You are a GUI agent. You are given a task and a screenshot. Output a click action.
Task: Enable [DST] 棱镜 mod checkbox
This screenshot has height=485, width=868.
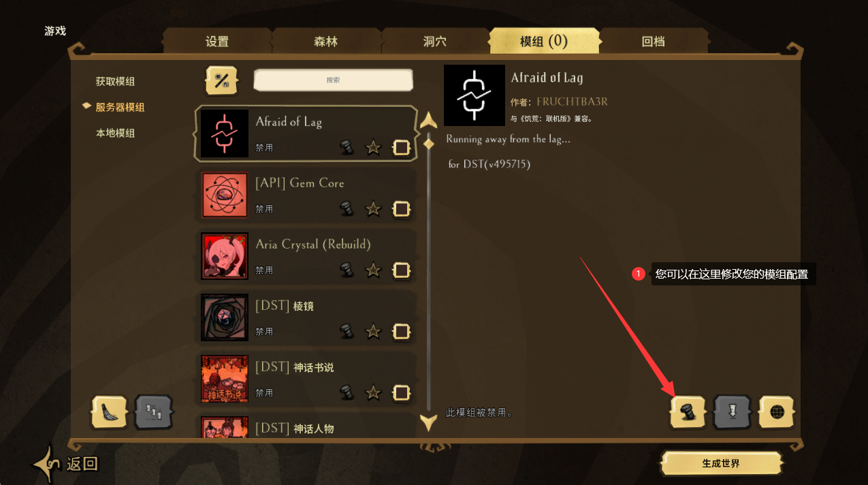[x=402, y=331]
